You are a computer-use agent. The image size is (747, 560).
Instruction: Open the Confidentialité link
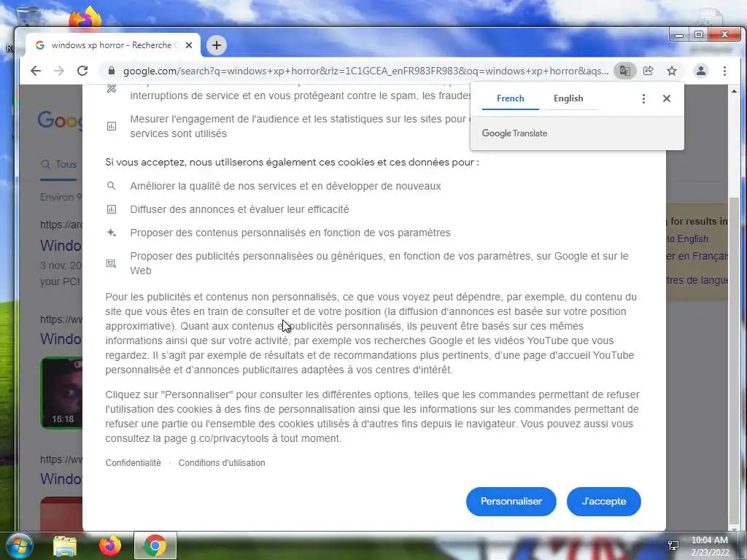click(133, 463)
